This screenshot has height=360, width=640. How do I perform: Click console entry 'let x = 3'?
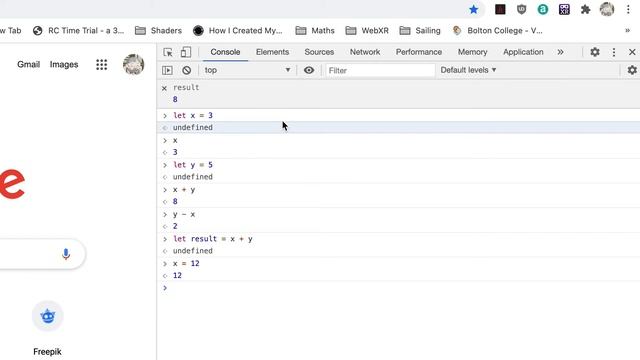193,116
